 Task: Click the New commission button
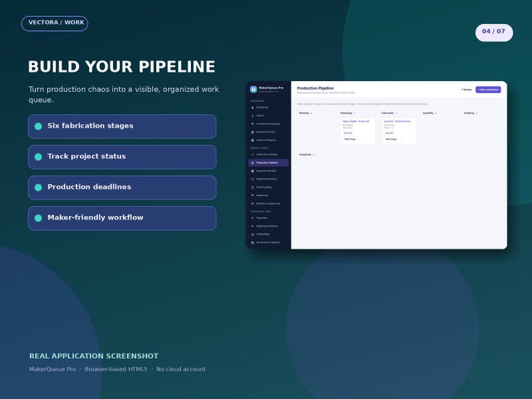pos(488,90)
